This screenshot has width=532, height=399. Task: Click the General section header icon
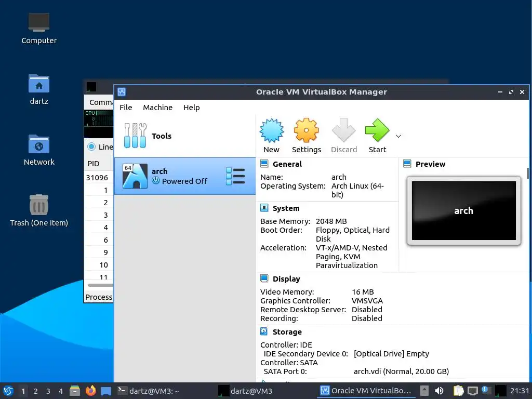pos(264,164)
